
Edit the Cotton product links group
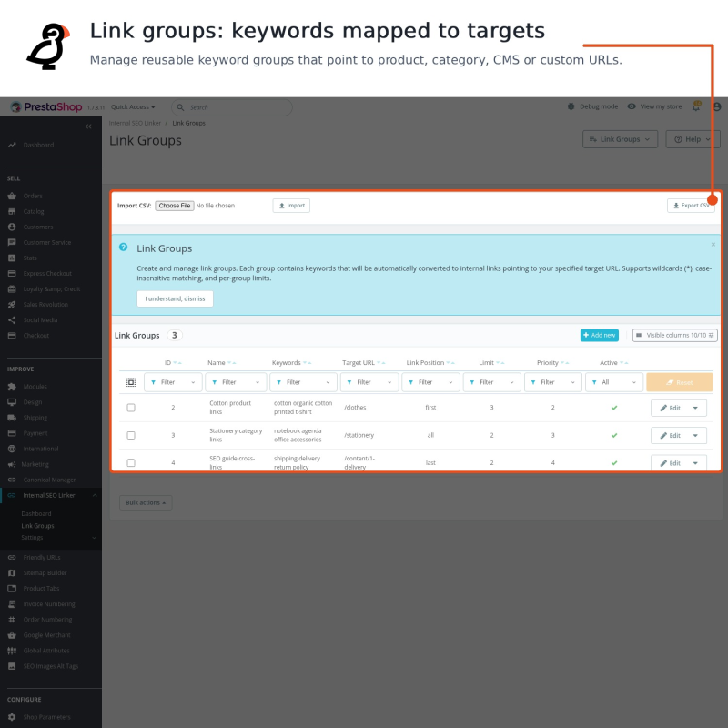pos(670,408)
